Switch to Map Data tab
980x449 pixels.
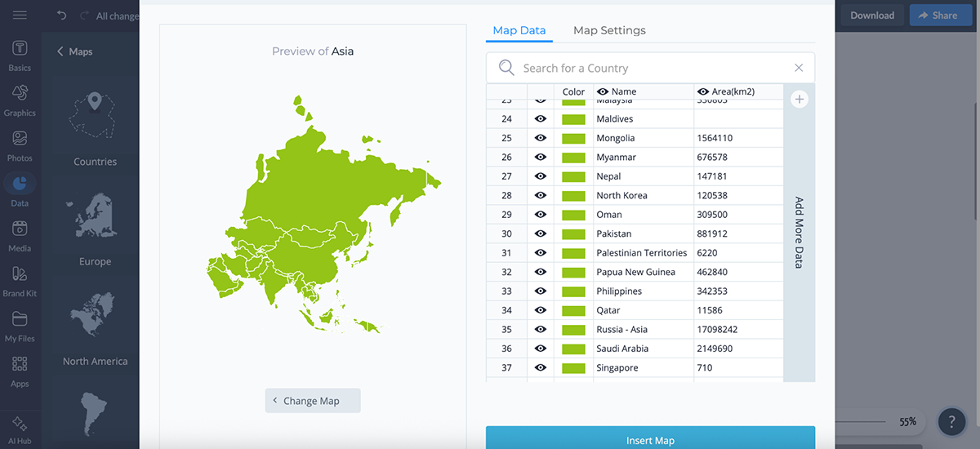pyautogui.click(x=519, y=30)
